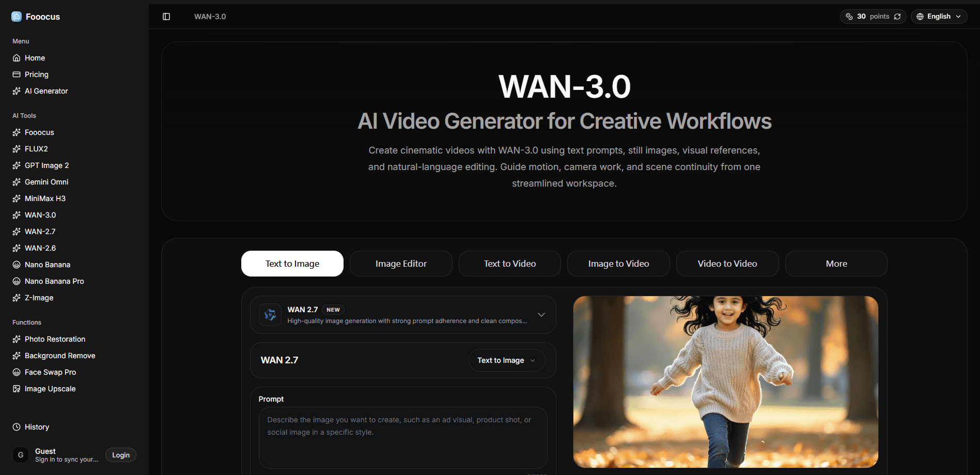Click the 30 points balance indicator

coord(873,17)
